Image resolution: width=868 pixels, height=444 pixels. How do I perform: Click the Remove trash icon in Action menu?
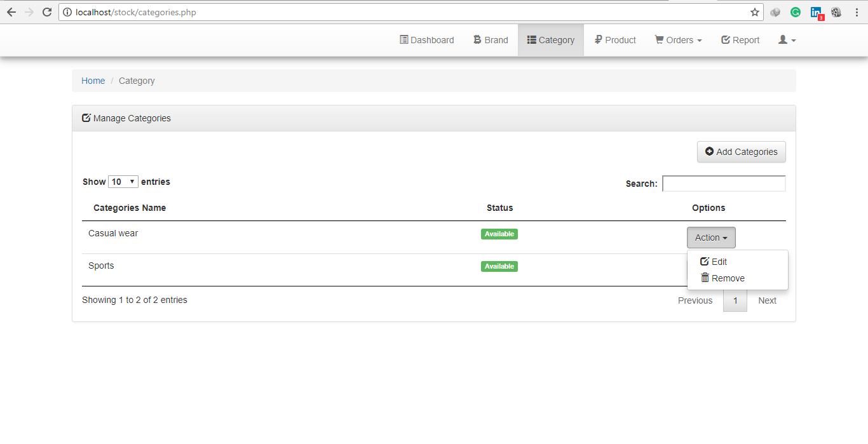705,278
